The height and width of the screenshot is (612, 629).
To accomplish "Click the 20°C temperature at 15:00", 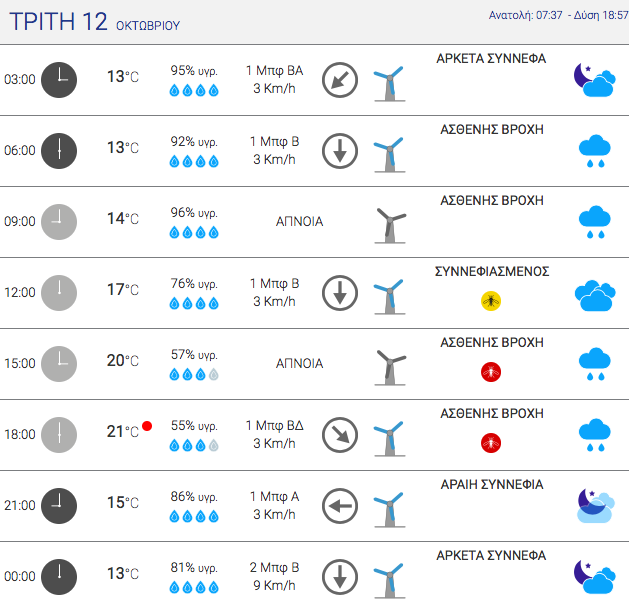I will pyautogui.click(x=123, y=361).
